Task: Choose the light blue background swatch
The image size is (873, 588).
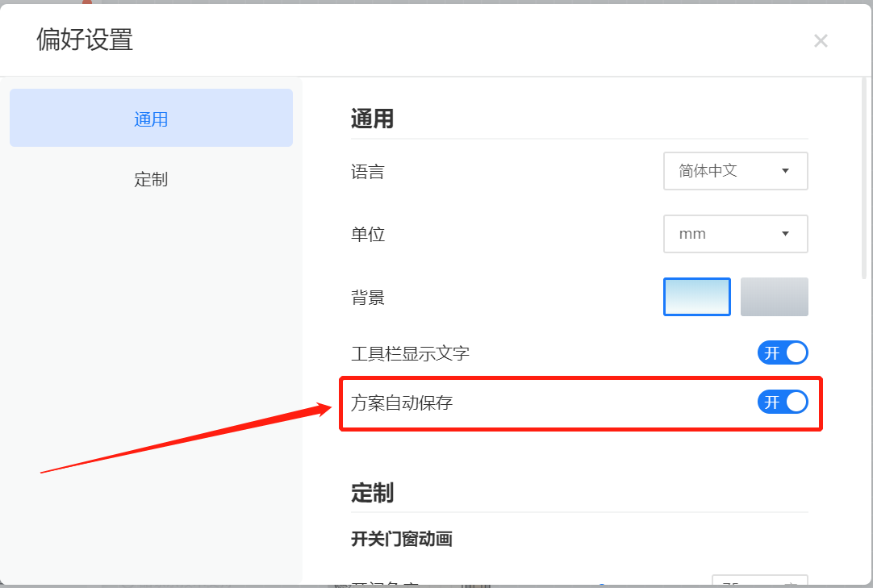Action: 696,297
